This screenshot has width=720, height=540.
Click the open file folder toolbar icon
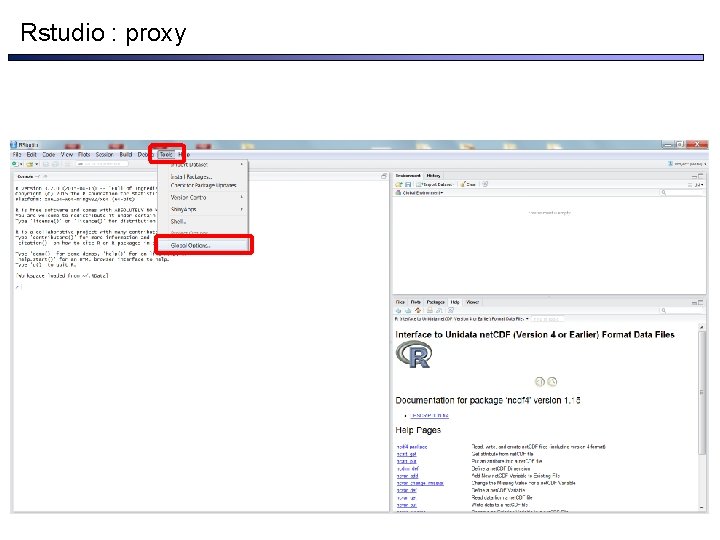[30, 164]
